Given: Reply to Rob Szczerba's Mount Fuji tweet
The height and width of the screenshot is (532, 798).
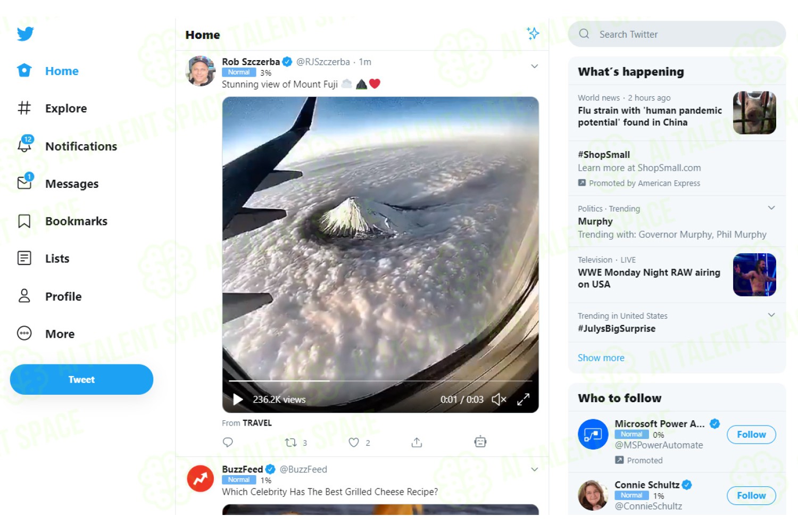Looking at the screenshot, I should click(228, 442).
